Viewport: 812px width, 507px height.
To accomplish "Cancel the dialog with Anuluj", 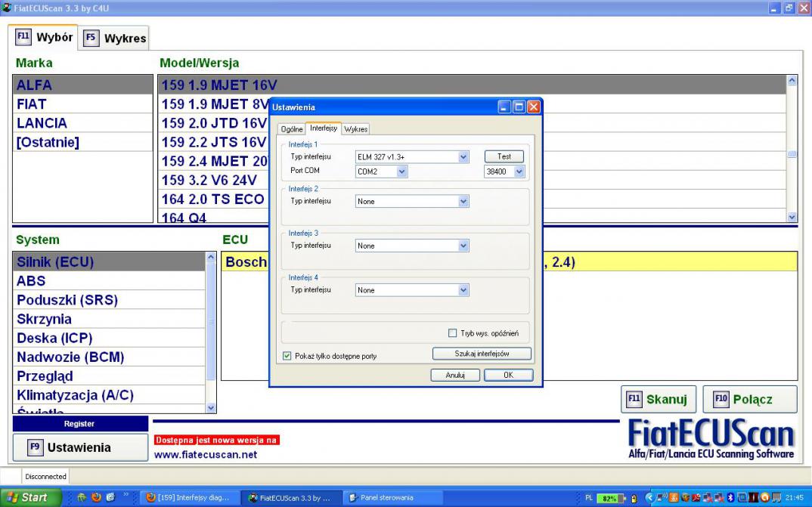I will point(455,375).
